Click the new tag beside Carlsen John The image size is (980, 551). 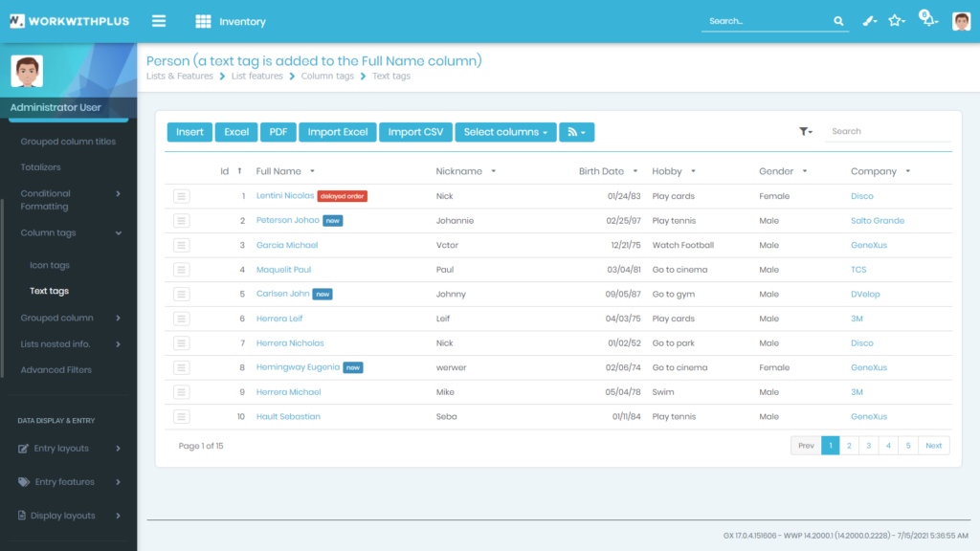click(323, 295)
